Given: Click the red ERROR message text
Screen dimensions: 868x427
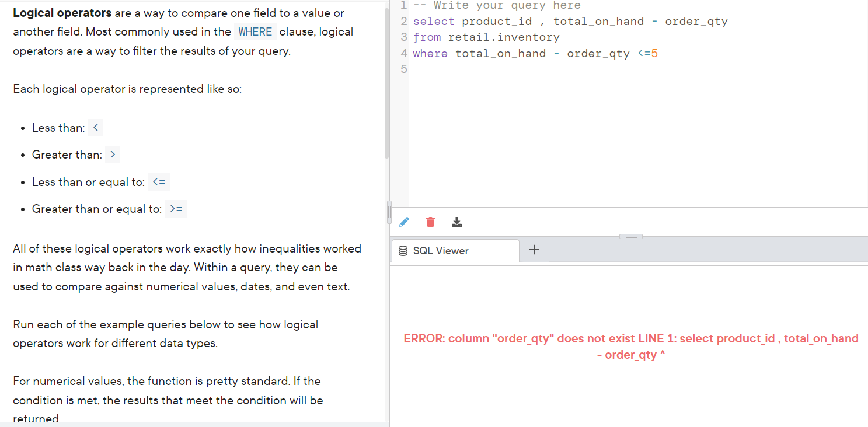Looking at the screenshot, I should tap(631, 346).
